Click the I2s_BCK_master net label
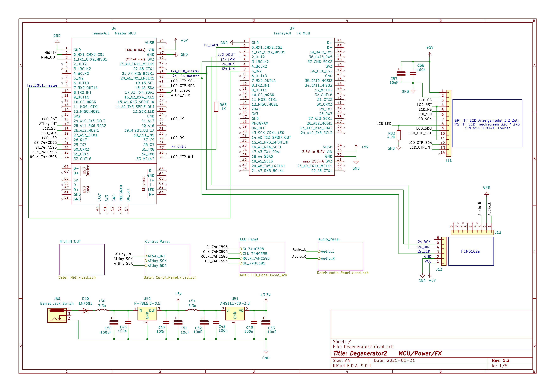The width and height of the screenshot is (555, 392). click(185, 71)
